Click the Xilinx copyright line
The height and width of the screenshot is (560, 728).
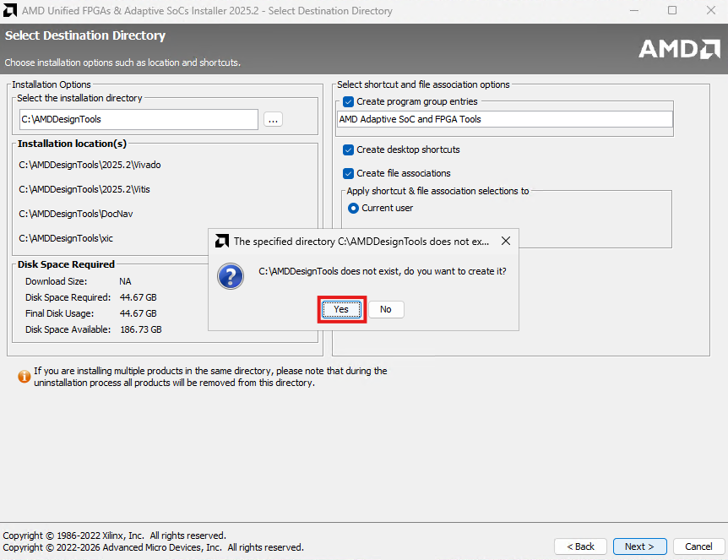point(115,536)
